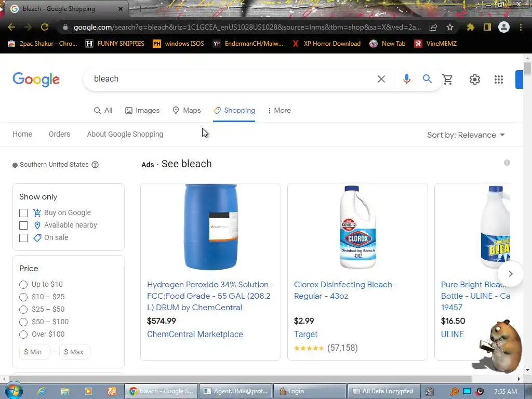Check the Available nearby box
The image size is (532, 399).
[23, 225]
